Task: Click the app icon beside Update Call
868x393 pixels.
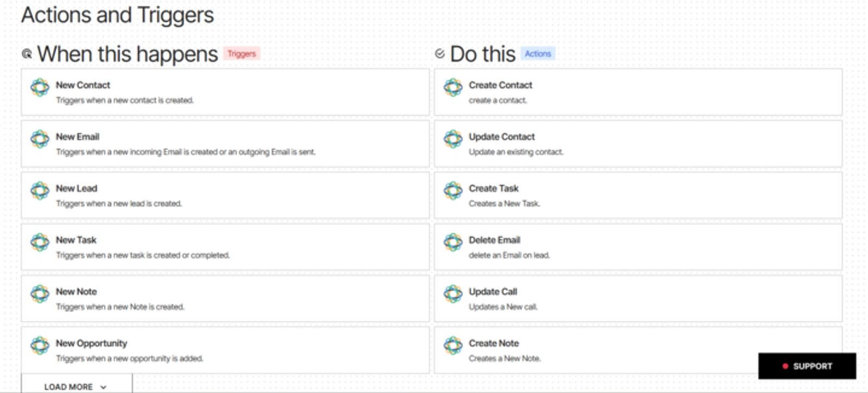Action: coord(453,294)
